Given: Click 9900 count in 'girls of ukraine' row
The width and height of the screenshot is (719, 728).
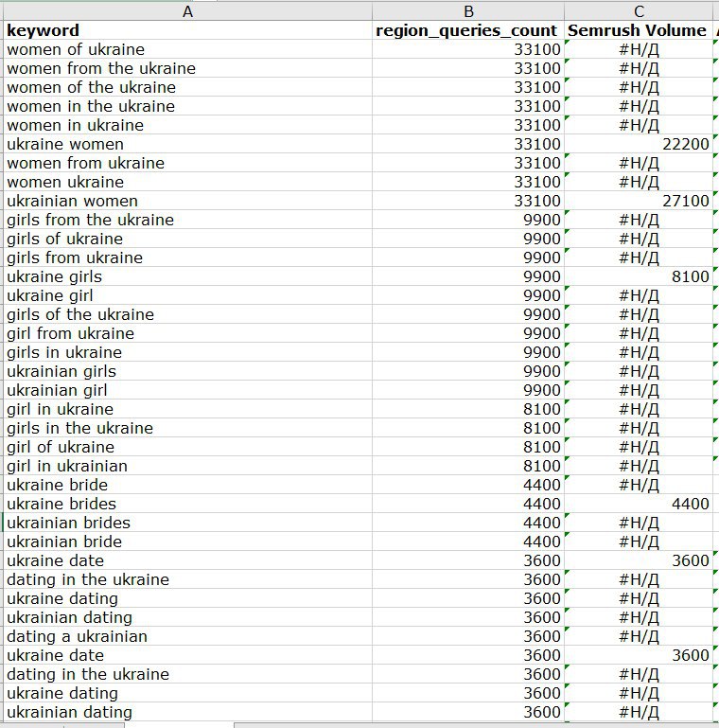Looking at the screenshot, I should 468,239.
